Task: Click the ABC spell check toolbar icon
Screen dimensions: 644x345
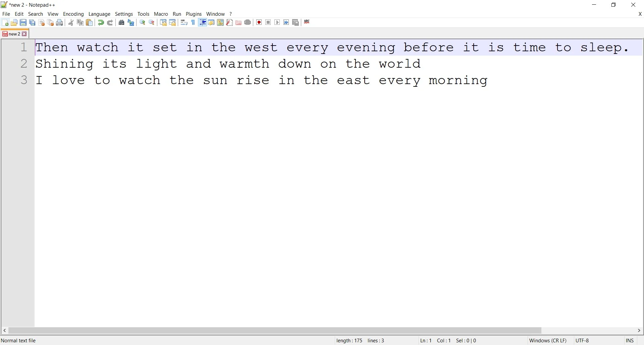Action: (307, 22)
